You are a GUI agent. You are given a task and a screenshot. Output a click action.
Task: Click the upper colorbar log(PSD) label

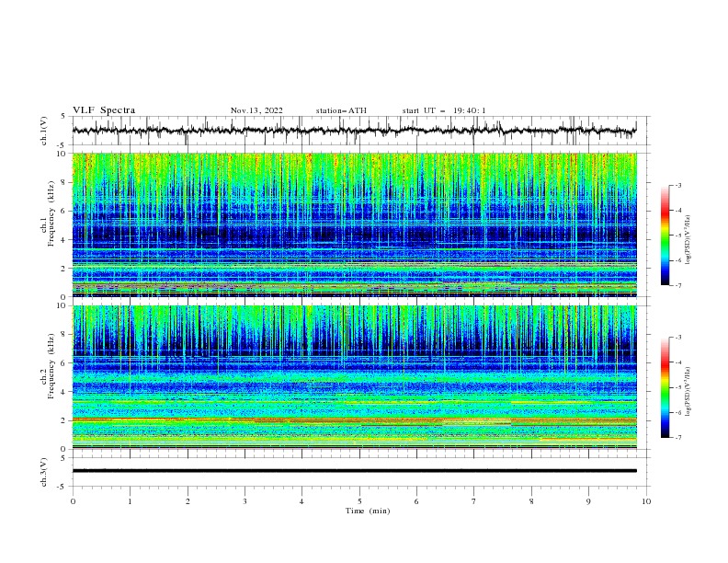point(688,240)
